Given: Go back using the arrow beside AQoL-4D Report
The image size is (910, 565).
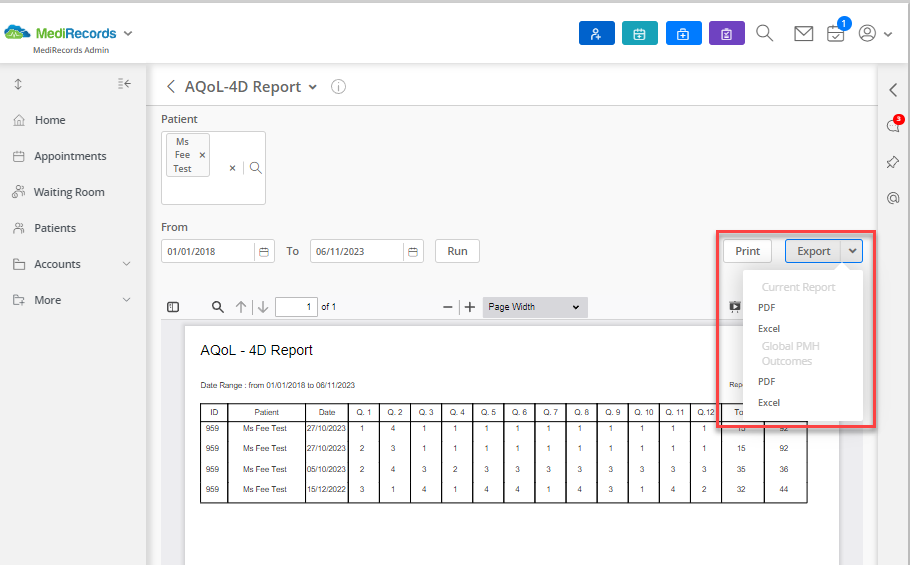Looking at the screenshot, I should click(x=171, y=86).
